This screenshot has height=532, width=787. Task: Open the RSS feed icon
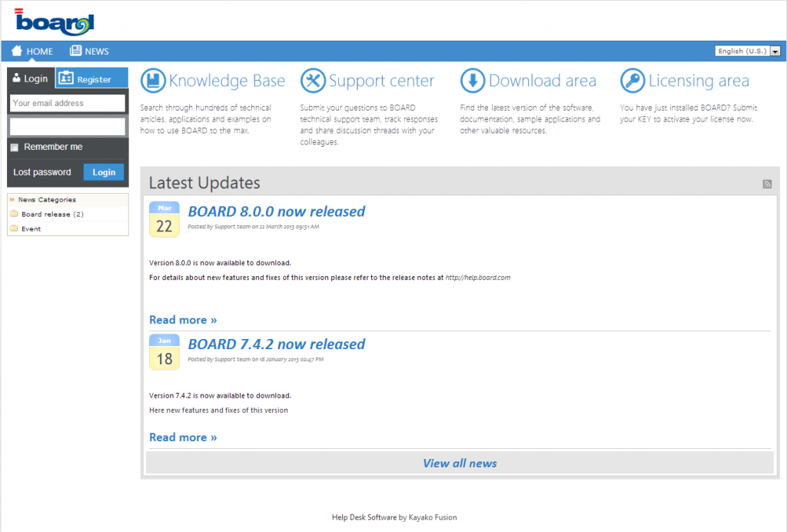coord(767,185)
